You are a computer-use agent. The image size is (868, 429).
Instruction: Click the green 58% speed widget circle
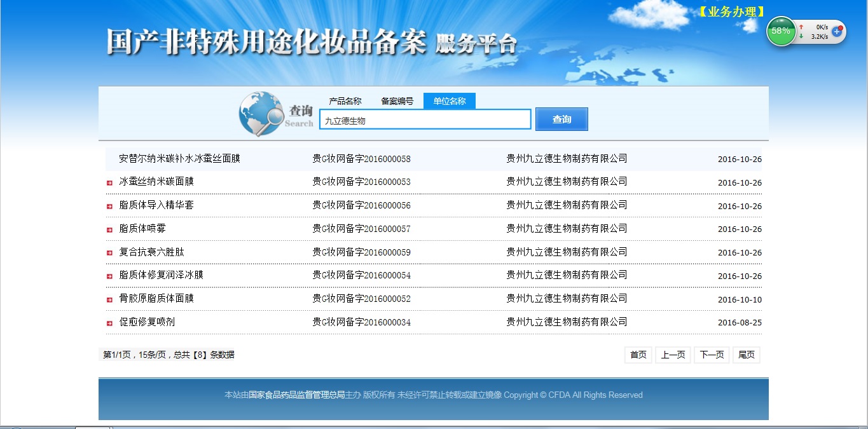[781, 31]
